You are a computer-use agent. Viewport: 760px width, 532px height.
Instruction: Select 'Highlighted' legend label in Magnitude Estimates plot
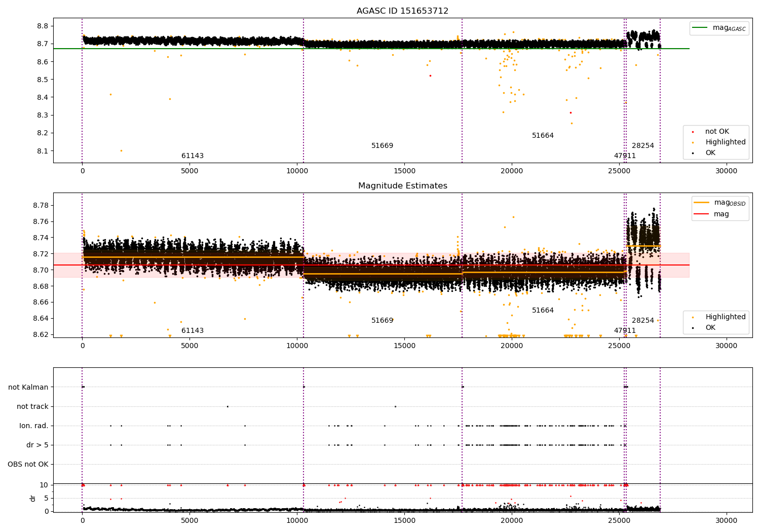click(x=726, y=317)
